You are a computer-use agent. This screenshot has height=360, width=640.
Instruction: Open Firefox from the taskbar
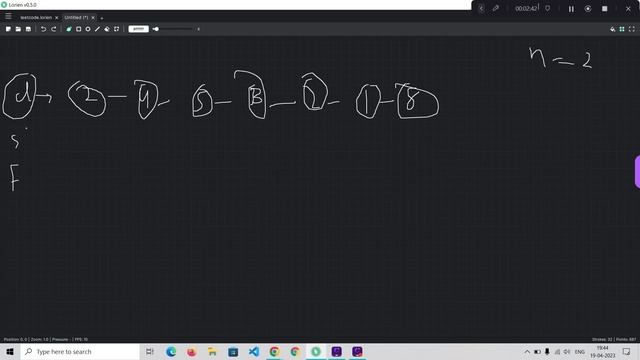click(x=191, y=351)
